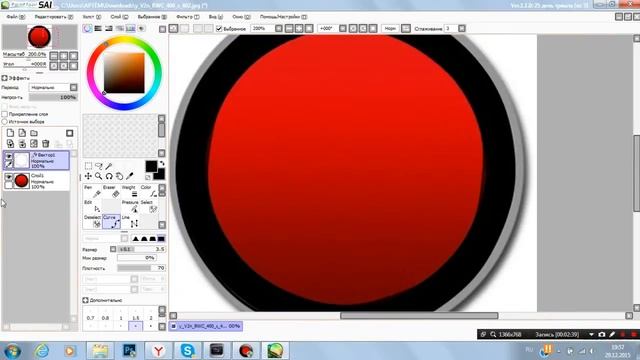Click the layer opacity 100% slider

tap(53, 97)
